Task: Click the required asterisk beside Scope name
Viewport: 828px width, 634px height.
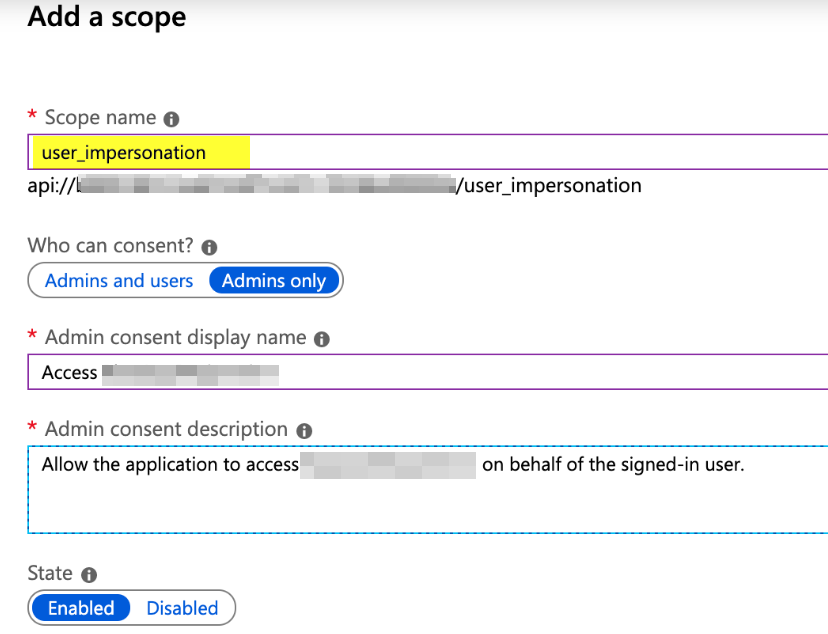Action: [x=32, y=117]
